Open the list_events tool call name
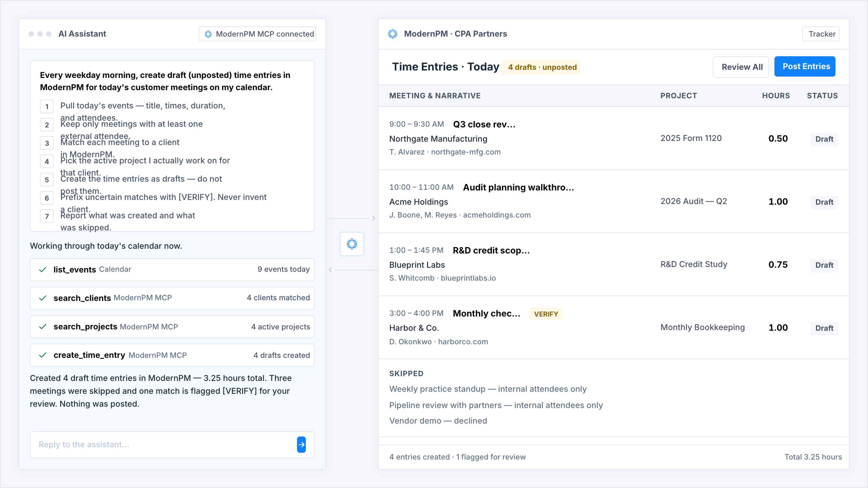The height and width of the screenshot is (488, 868). point(75,270)
